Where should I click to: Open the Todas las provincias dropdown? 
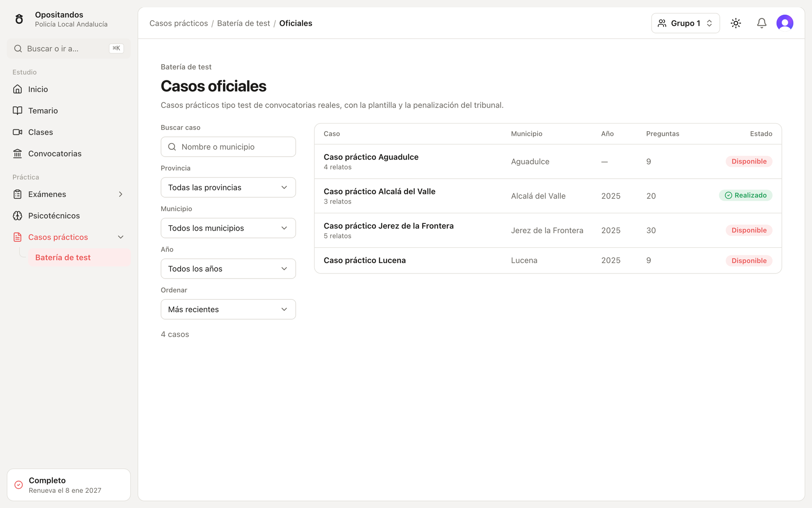(x=228, y=188)
